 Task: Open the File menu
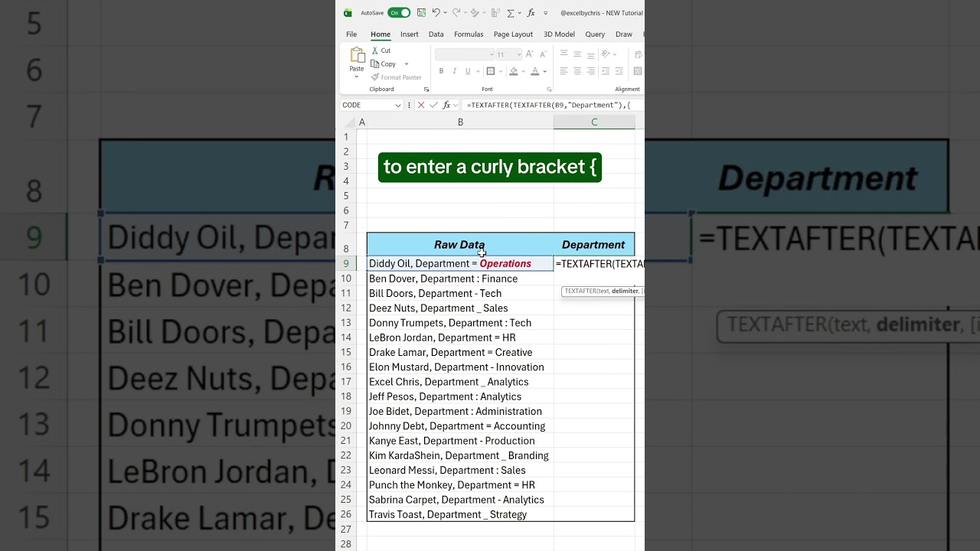click(351, 34)
